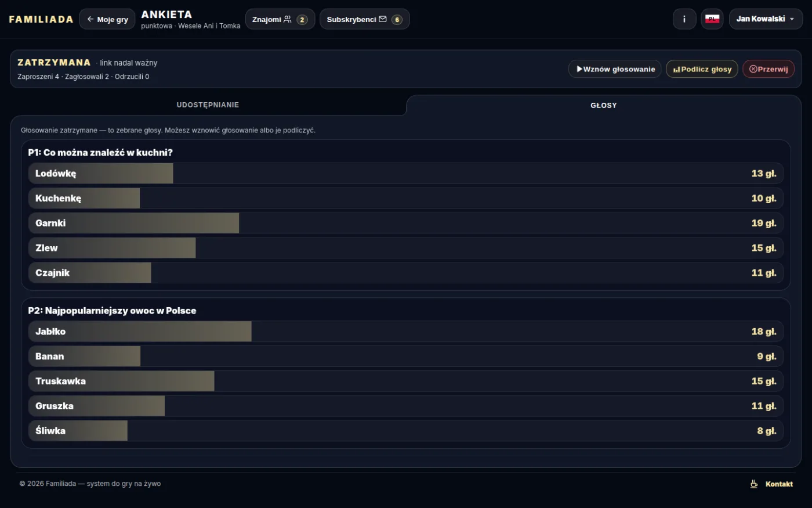Go back to Moje gry
The height and width of the screenshot is (508, 812).
pyautogui.click(x=107, y=19)
